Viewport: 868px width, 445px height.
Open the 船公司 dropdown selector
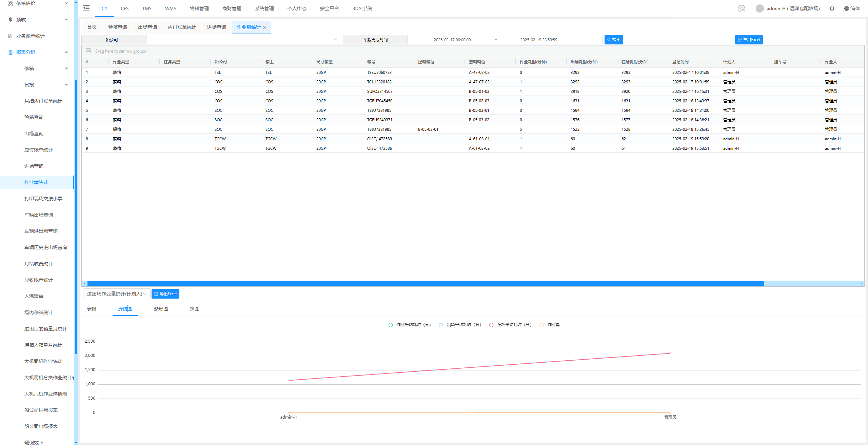243,40
